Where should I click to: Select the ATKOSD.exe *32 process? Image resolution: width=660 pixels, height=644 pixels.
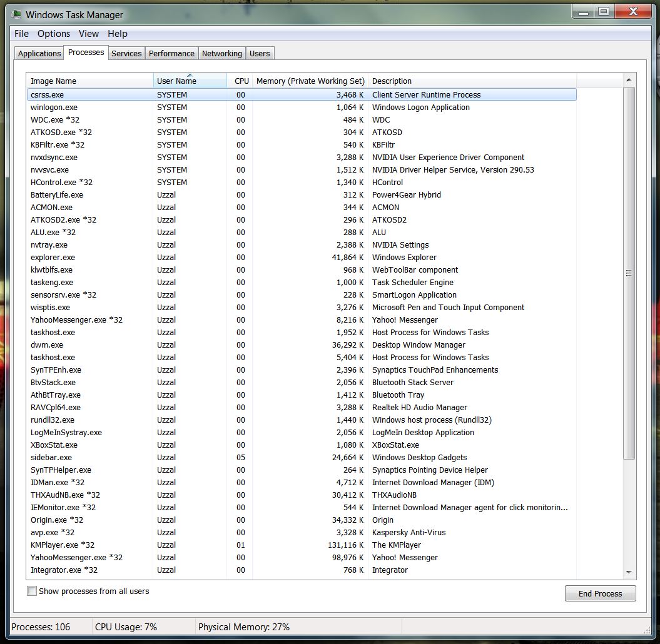[302, 132]
